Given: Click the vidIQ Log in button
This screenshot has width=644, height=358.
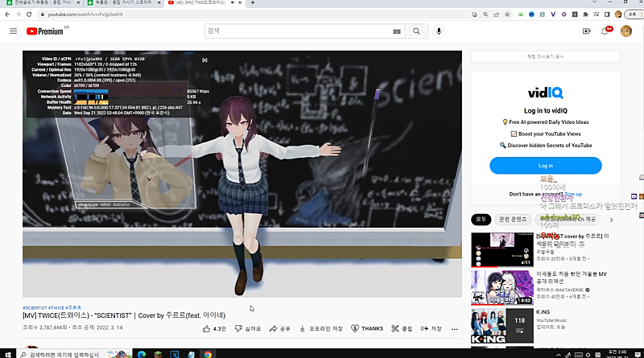Looking at the screenshot, I should point(546,166).
